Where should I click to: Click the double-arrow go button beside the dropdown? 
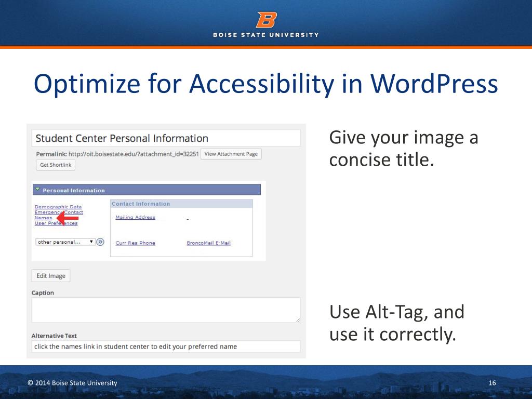click(100, 242)
